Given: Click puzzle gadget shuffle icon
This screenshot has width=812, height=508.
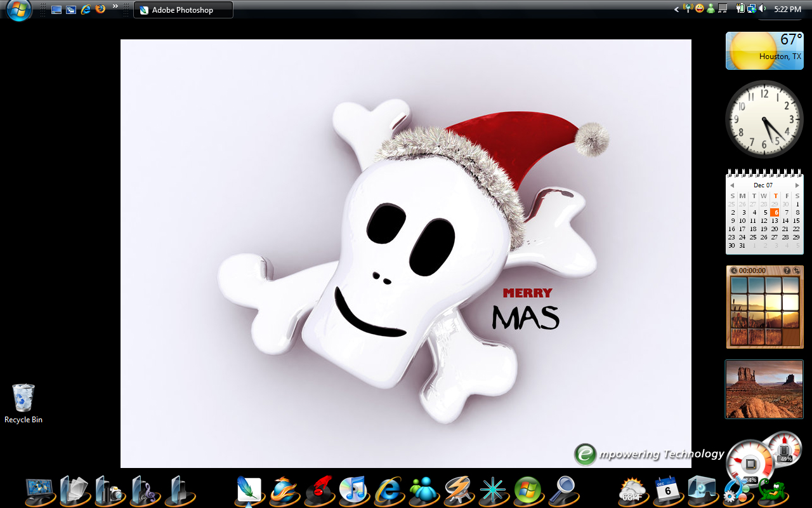Looking at the screenshot, I should point(797,271).
